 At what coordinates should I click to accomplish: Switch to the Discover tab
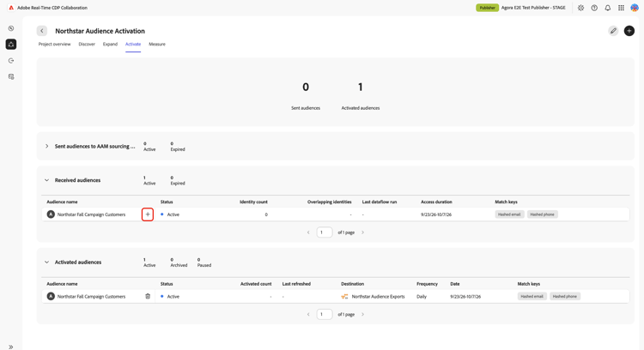coord(87,44)
